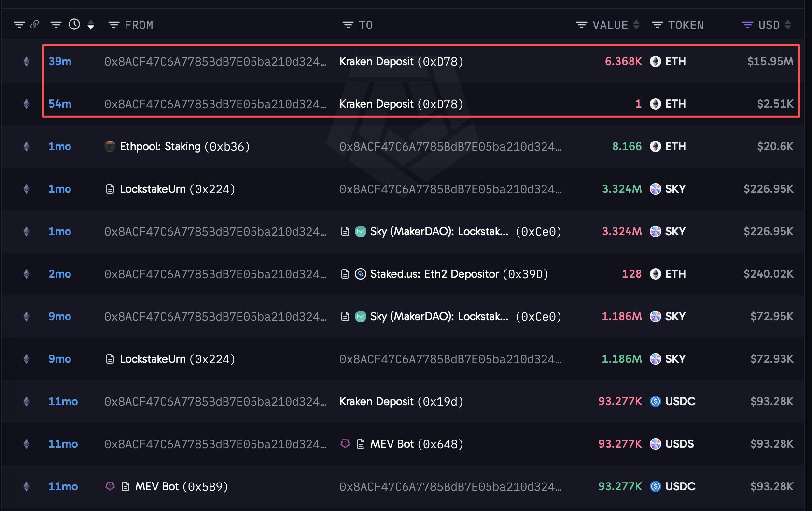Click FROM address in the 54m row
Image resolution: width=812 pixels, height=511 pixels.
[215, 104]
